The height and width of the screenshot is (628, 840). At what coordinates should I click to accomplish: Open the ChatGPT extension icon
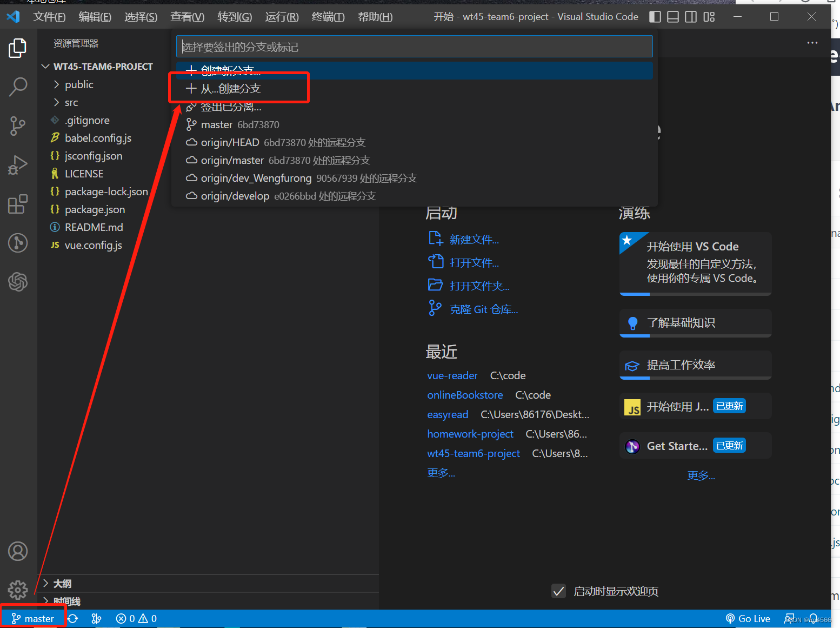pos(18,281)
